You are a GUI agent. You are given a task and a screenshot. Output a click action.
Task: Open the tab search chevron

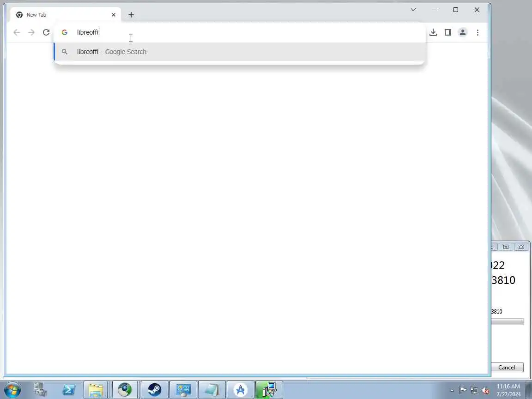(413, 10)
